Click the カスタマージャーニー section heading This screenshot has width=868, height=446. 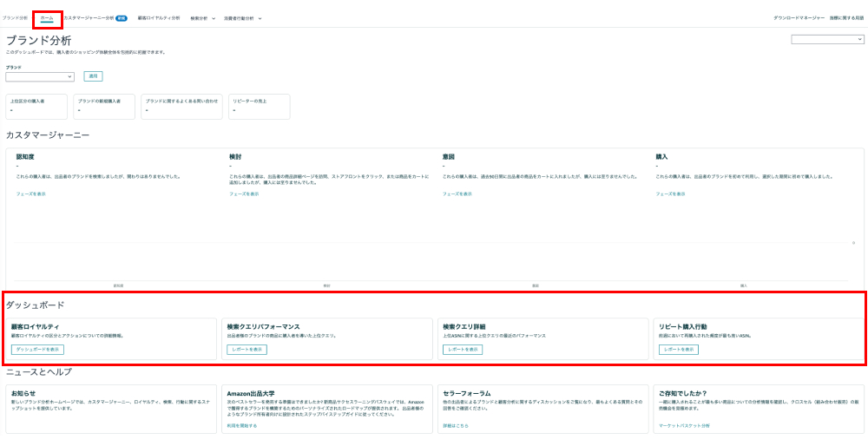[x=48, y=135]
